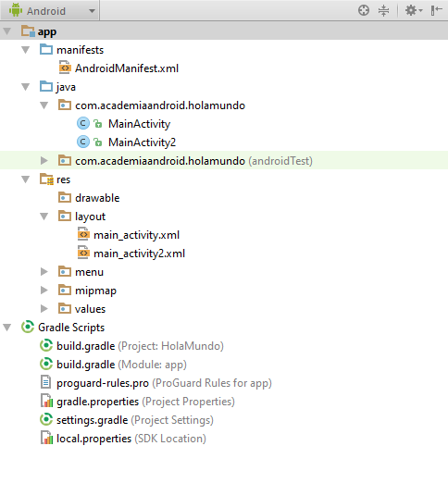Select gradle.properties (Project Properties)
The width and height of the screenshot is (448, 483).
tap(145, 402)
